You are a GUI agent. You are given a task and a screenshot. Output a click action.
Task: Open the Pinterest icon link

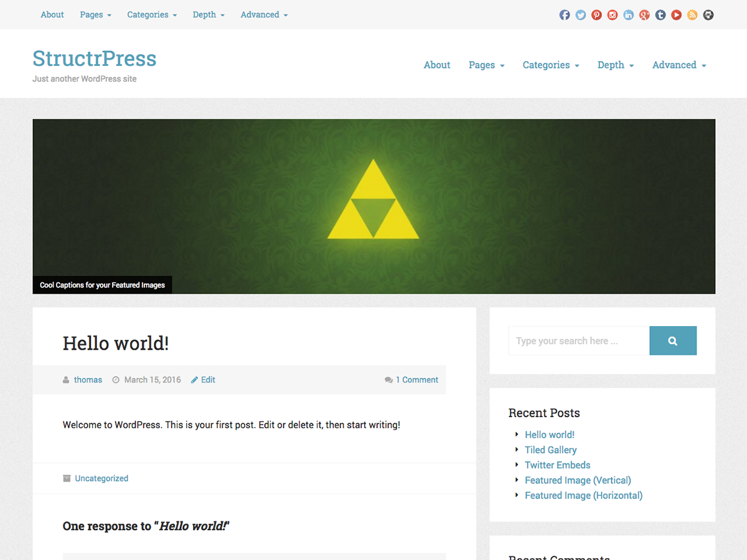[596, 15]
